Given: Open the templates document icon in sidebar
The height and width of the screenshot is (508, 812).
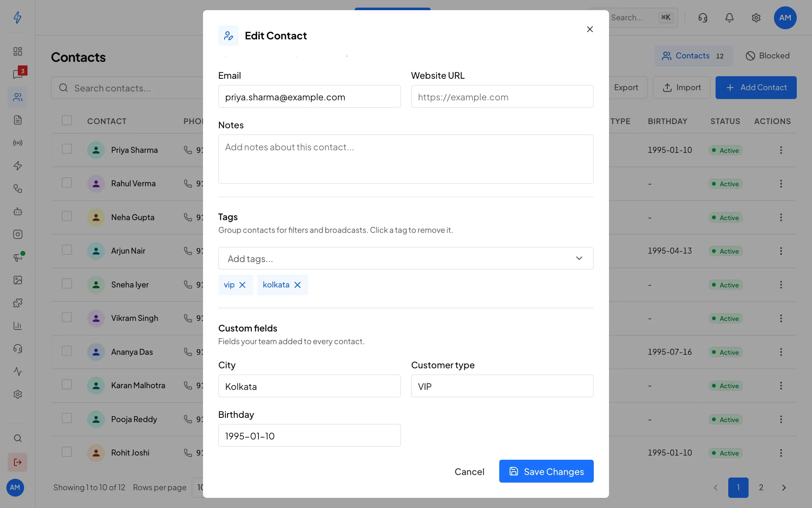Looking at the screenshot, I should click(x=17, y=120).
